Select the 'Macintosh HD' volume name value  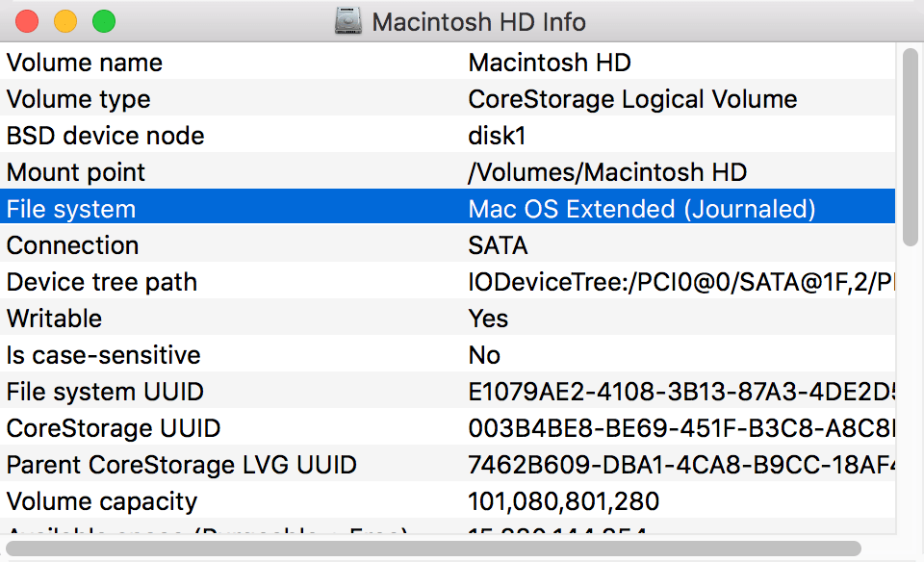550,63
